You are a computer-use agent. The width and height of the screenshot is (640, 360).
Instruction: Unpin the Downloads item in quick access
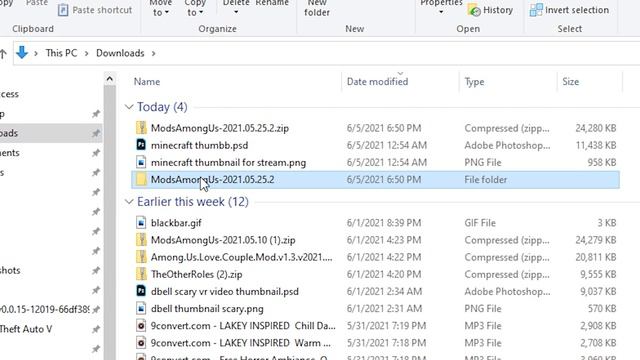click(x=96, y=133)
